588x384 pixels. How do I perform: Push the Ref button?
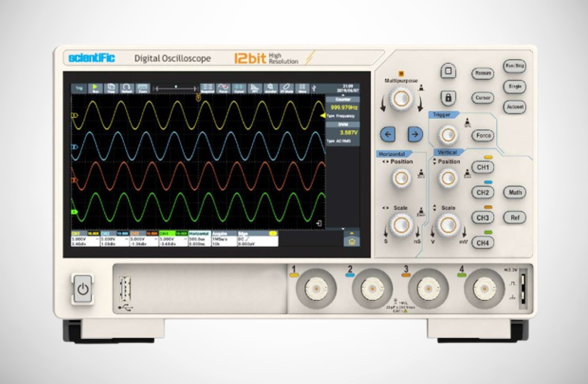click(x=515, y=218)
